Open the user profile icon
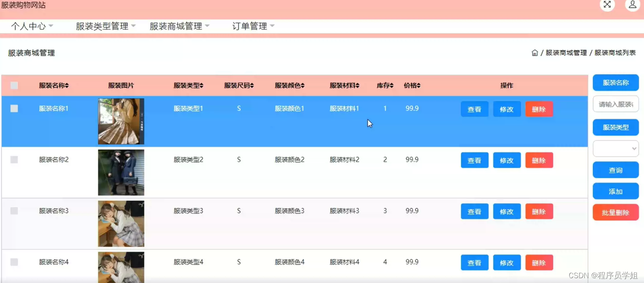This screenshot has height=283, width=644. 632,5
